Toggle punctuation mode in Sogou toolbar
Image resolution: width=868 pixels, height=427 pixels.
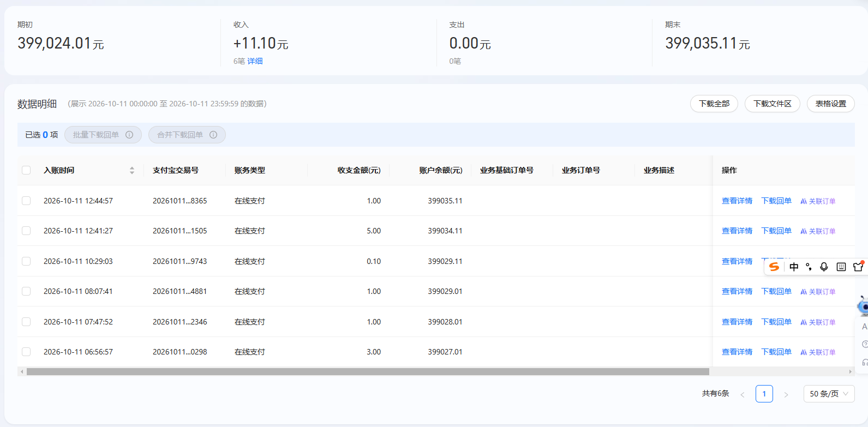809,267
